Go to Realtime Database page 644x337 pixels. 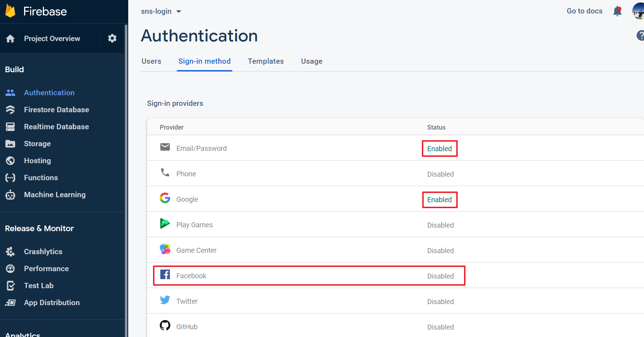point(56,127)
